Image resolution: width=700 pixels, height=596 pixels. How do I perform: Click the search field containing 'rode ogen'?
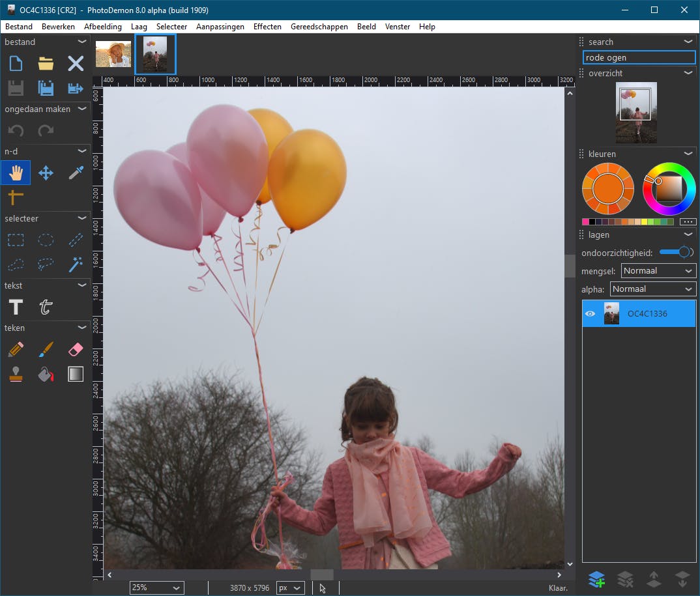click(x=639, y=57)
